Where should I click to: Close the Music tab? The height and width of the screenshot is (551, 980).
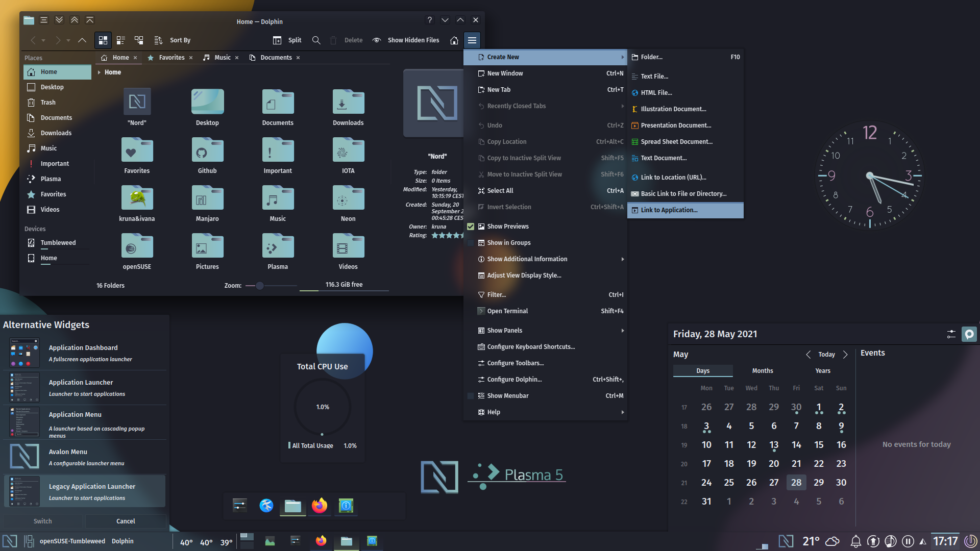[237, 58]
